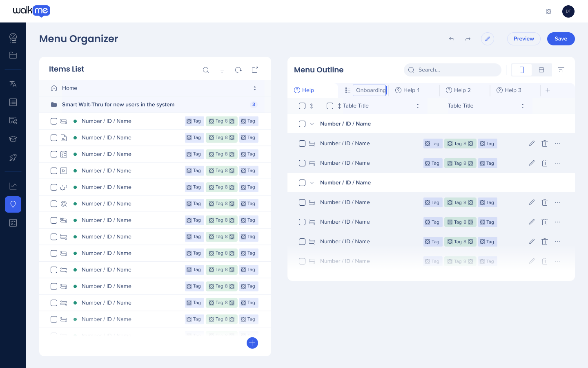Screen dimensions: 588x368
Task: Open the language translation sidebar icon
Action: (13, 84)
